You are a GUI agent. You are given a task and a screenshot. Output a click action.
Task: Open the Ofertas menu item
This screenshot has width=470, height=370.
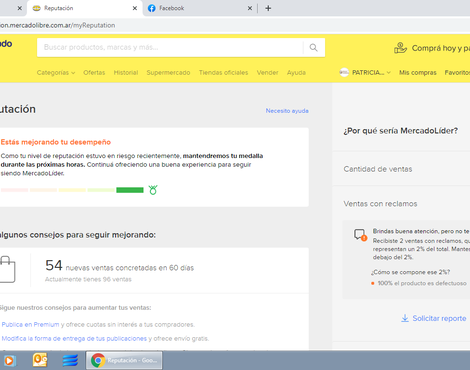click(x=94, y=72)
